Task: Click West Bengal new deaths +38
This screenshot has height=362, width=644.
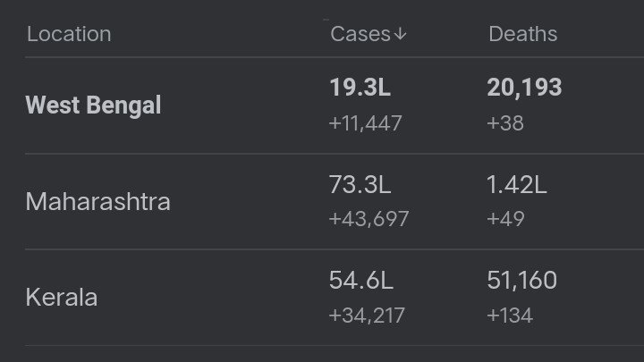Action: pos(505,122)
